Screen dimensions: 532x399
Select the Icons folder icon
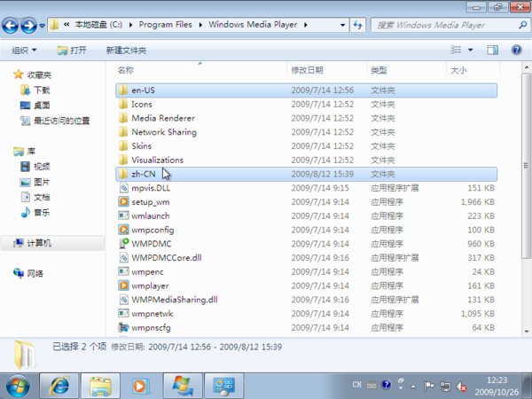point(123,104)
